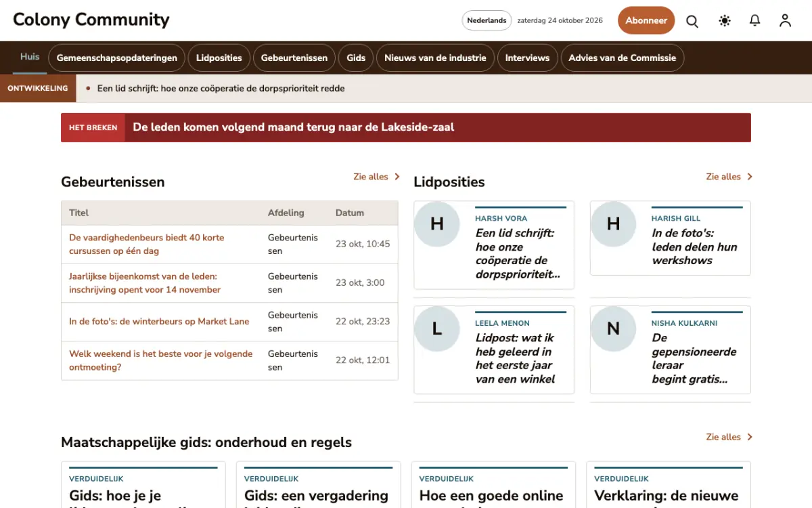Select the Lidposities nav item
This screenshot has height=508, width=812.
219,58
